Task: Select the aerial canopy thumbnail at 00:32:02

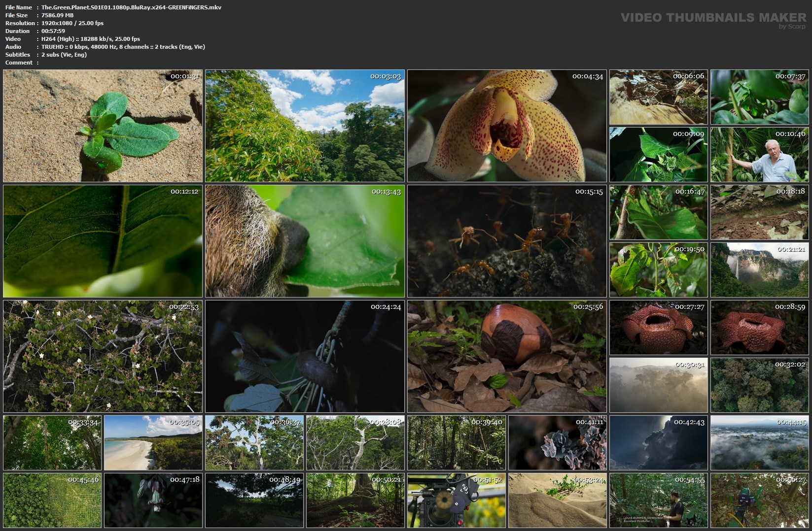Action: pos(760,385)
